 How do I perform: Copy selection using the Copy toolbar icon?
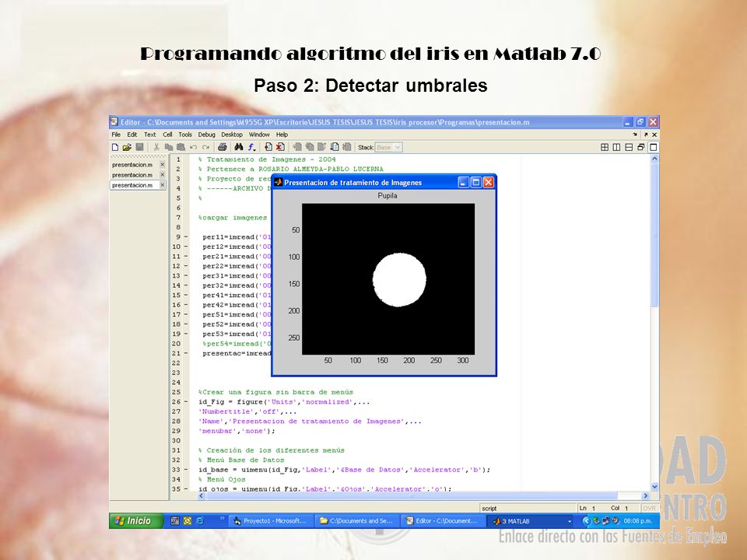(169, 147)
